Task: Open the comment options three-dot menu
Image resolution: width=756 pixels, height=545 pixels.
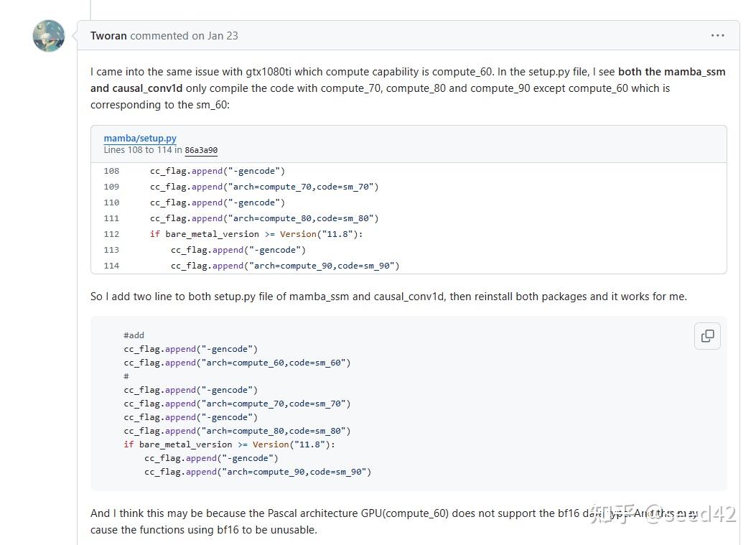Action: [717, 35]
